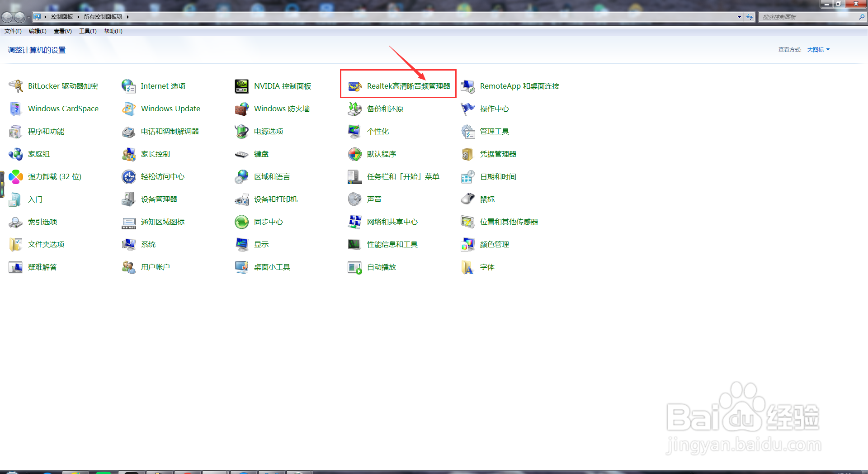The image size is (868, 474).
Task: Click the 通知区域图标 link
Action: click(163, 222)
